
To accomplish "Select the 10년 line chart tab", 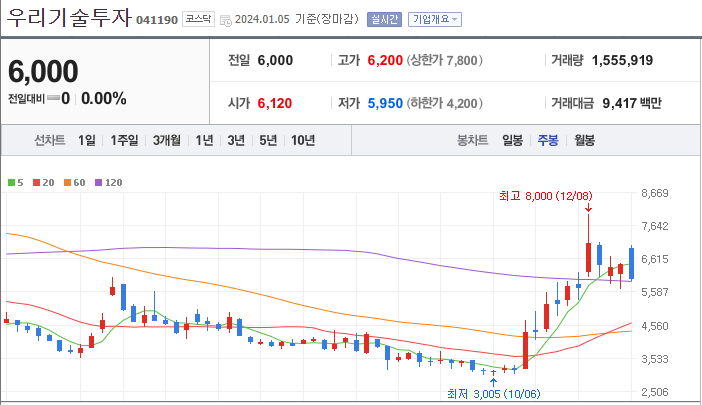I will tap(303, 140).
